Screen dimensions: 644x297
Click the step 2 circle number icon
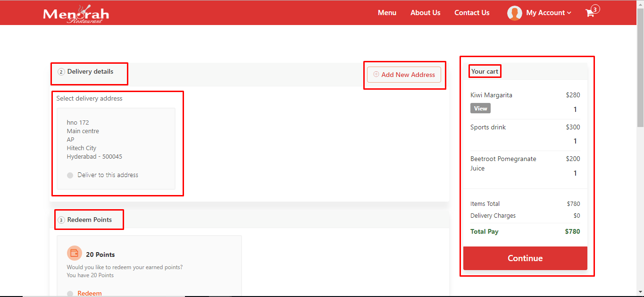pos(61,72)
